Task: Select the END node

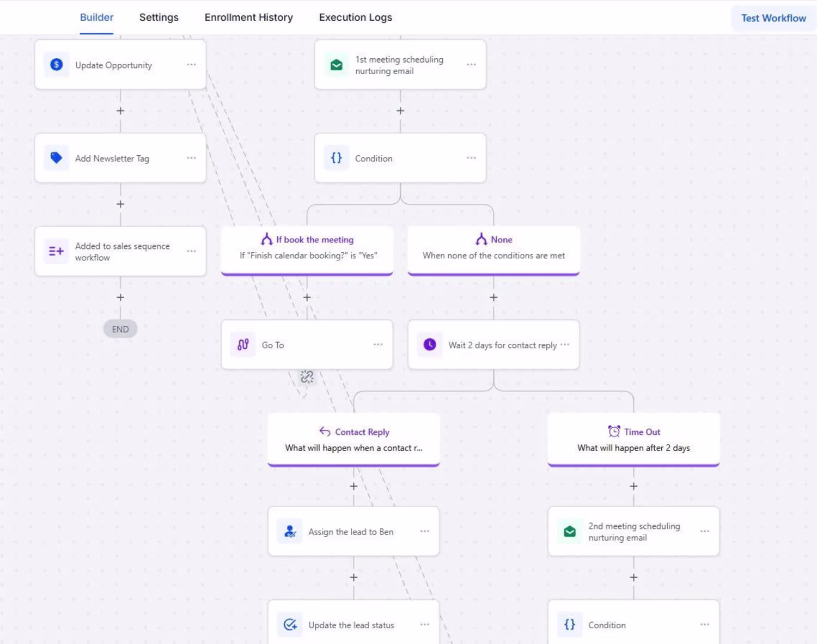Action: (120, 329)
